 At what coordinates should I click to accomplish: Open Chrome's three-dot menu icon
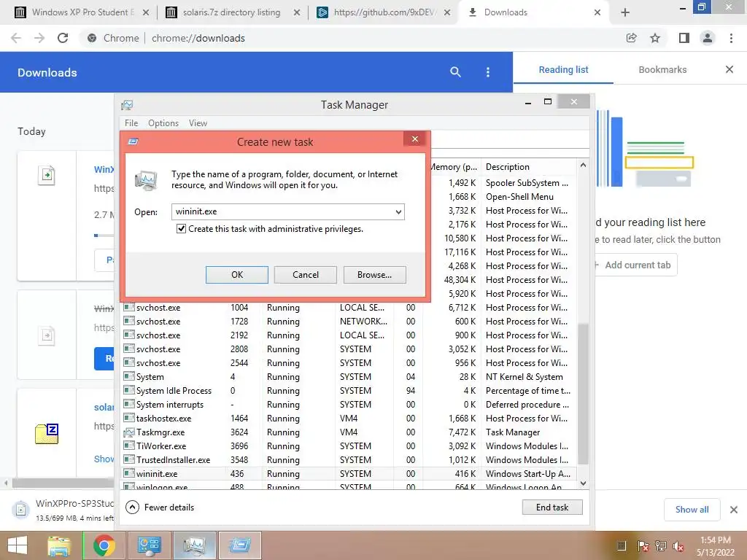(x=731, y=38)
